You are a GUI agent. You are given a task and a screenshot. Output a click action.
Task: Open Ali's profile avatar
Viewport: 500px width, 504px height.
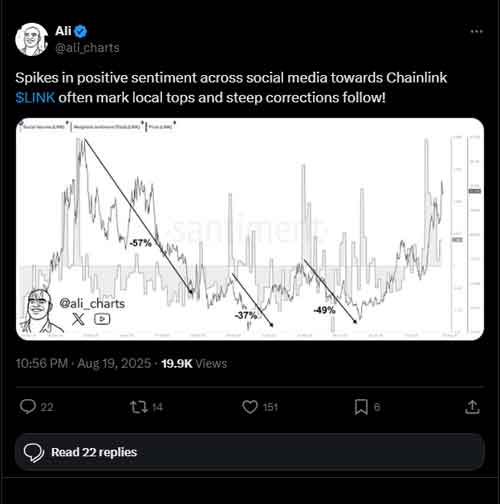(x=31, y=39)
